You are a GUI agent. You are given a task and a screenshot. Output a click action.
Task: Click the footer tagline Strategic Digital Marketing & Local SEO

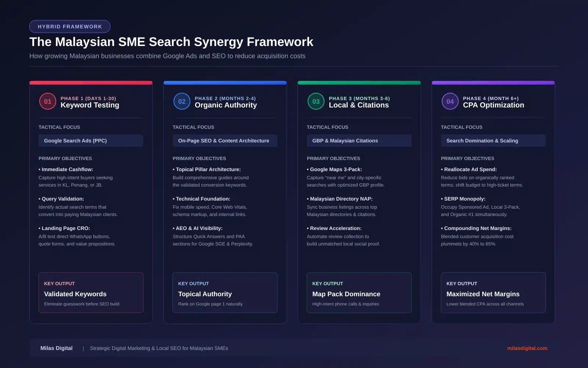[x=159, y=348]
